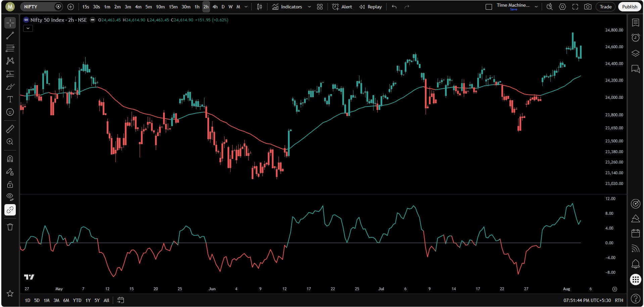Redo the chart action
Viewport: 644px width, 307px height.
click(407, 7)
